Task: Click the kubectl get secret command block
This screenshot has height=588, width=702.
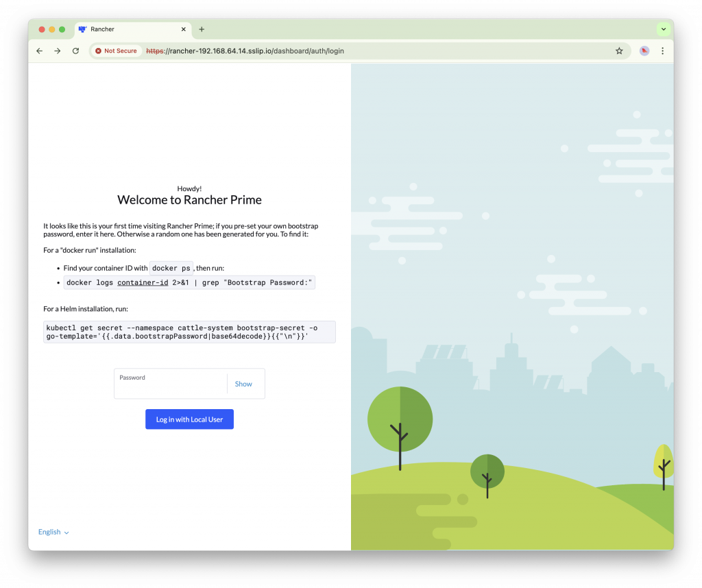Action: 189,332
